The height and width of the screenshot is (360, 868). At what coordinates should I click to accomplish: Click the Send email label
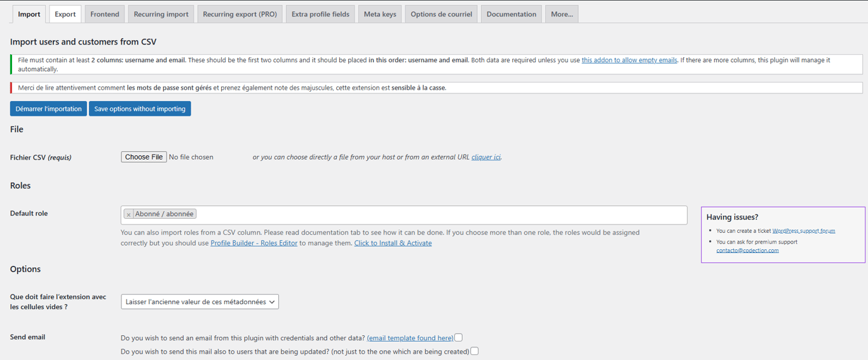[x=27, y=337]
